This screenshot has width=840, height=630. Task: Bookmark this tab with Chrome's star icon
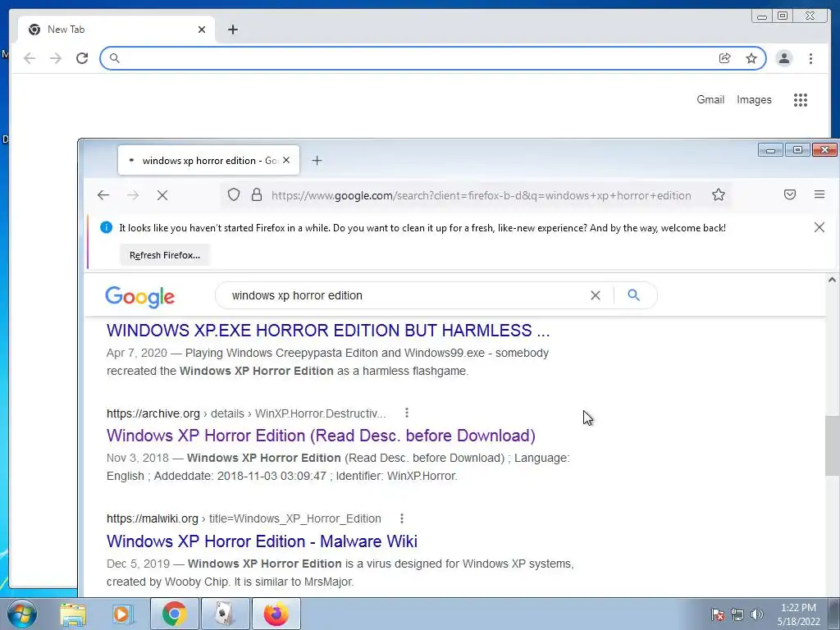751,58
